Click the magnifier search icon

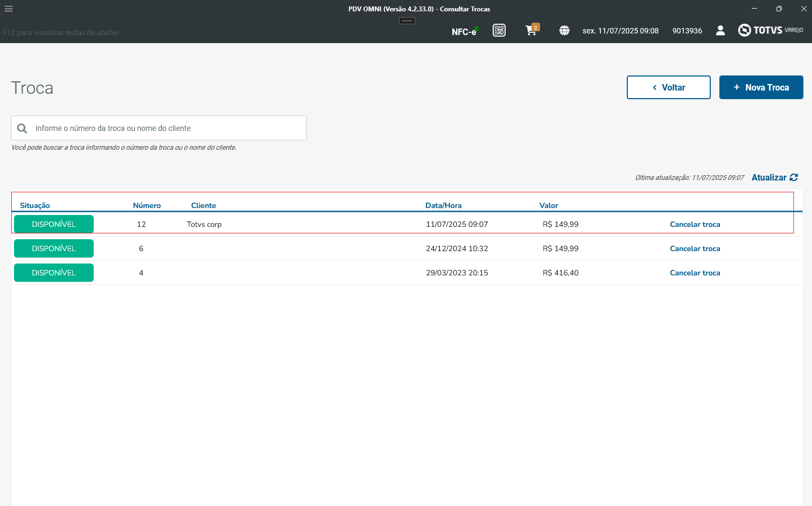point(22,128)
